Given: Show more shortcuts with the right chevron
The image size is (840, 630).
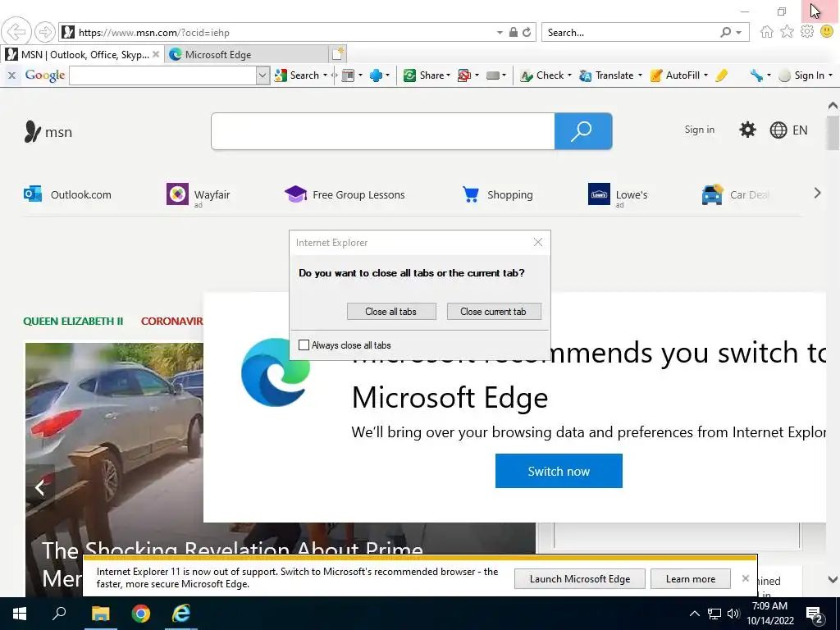Looking at the screenshot, I should (817, 193).
